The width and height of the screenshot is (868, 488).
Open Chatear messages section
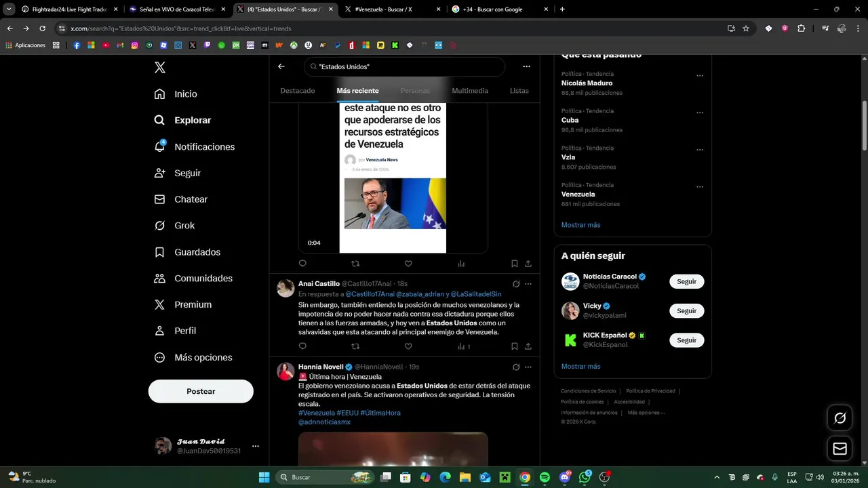(180, 199)
